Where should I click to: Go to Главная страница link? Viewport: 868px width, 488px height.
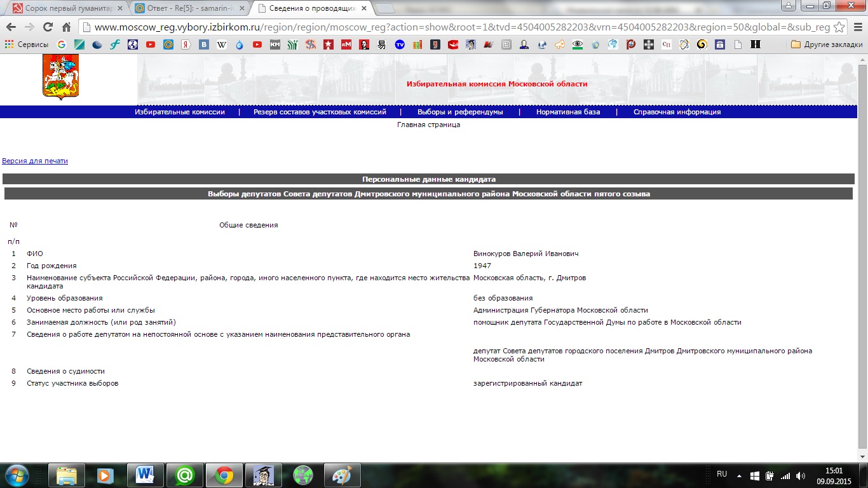428,125
